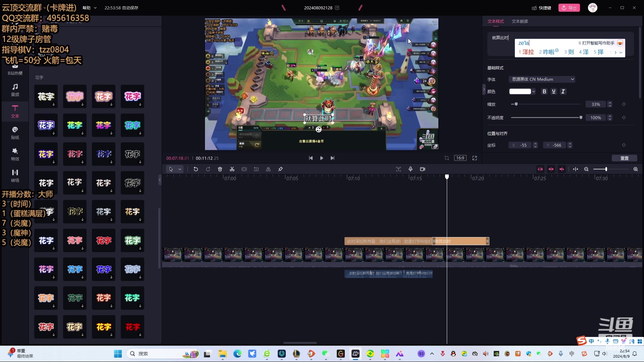Viewport: 644px width, 362px height.
Task: Zoom out the timeline with minus magnifier
Action: [586, 169]
